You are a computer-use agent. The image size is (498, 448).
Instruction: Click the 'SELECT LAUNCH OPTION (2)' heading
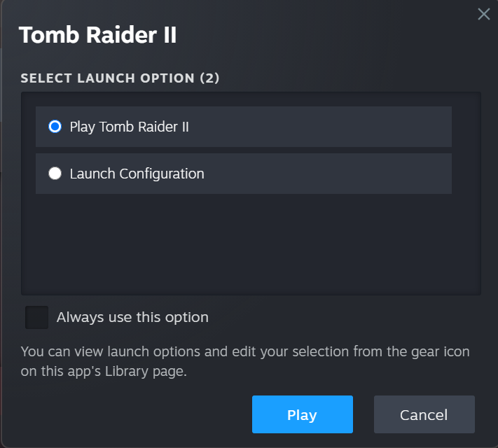click(x=120, y=78)
